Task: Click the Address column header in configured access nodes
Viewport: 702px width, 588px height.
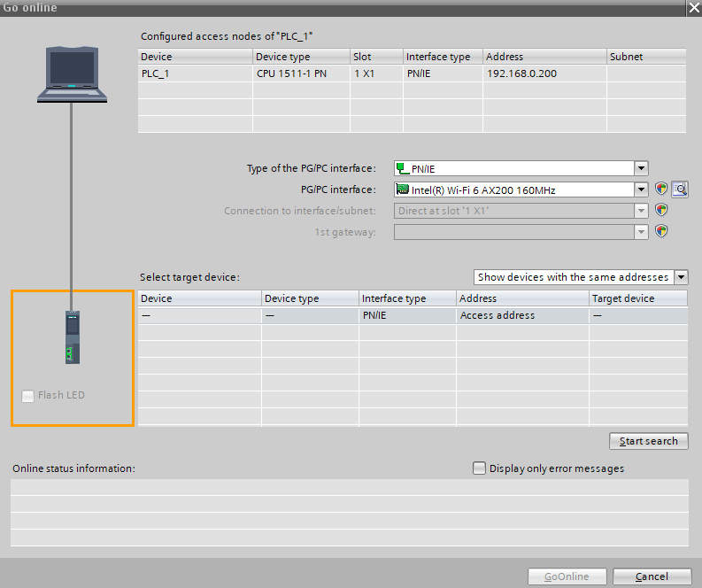Action: (544, 57)
